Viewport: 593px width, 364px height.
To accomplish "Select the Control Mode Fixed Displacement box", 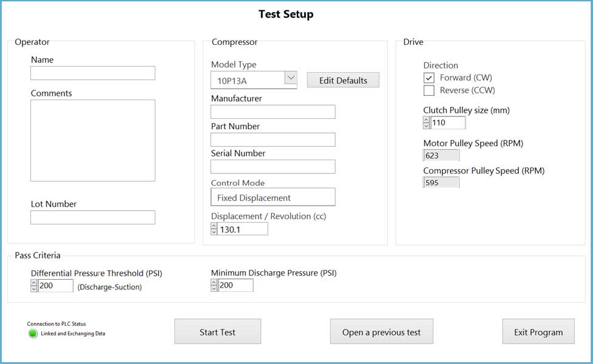I will [x=273, y=197].
